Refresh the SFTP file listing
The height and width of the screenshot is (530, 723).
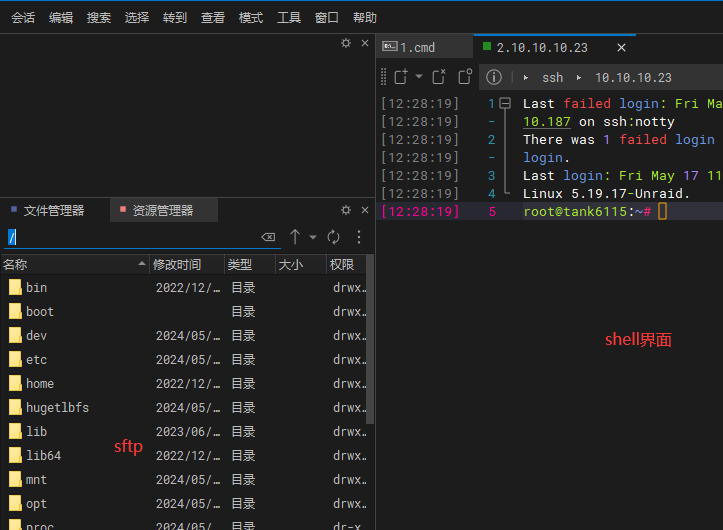click(334, 237)
